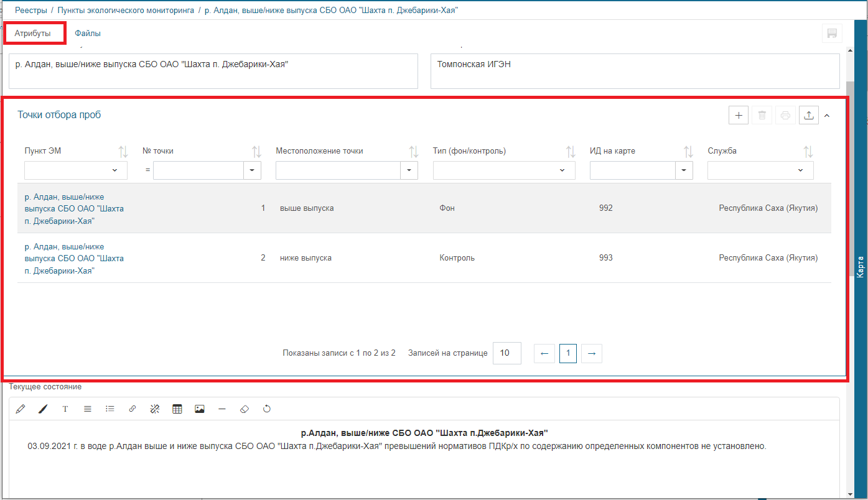Sort by Тип (фон/контроль) column

[x=570, y=151]
